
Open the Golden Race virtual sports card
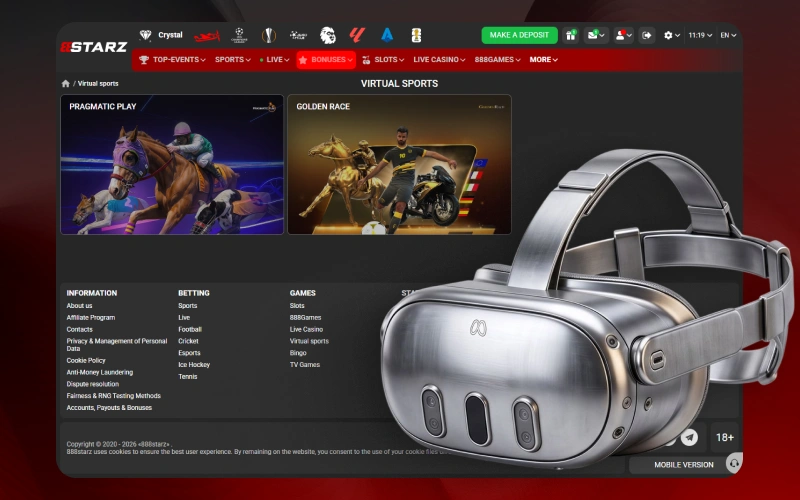coord(399,164)
